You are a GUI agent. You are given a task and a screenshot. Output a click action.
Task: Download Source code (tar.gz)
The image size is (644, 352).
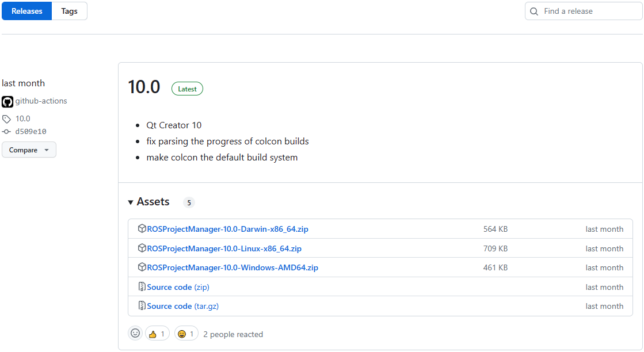click(x=183, y=307)
